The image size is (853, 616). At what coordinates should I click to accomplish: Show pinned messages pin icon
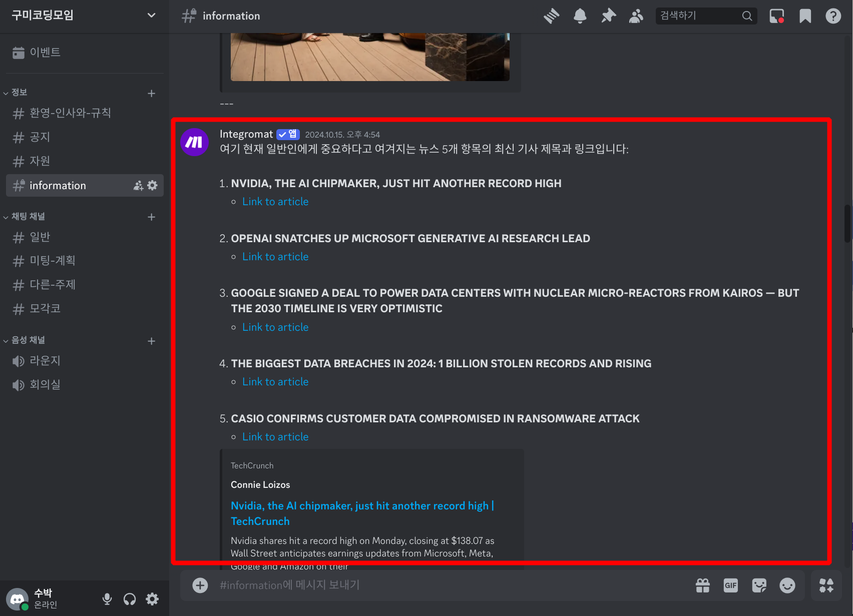(x=608, y=16)
